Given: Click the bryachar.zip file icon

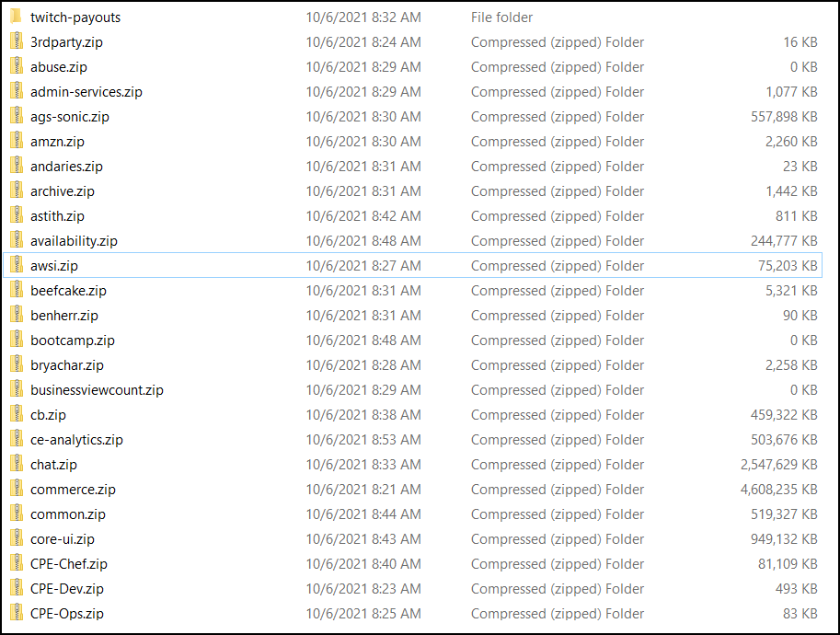Looking at the screenshot, I should click(x=17, y=364).
